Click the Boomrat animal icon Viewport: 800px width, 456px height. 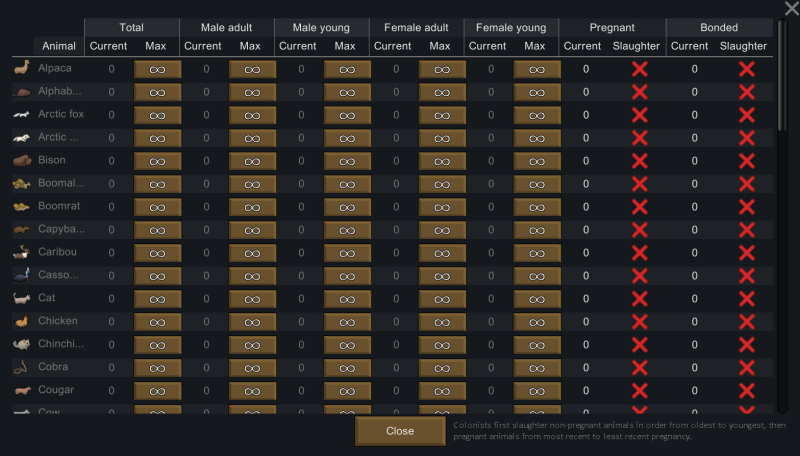pos(21,207)
